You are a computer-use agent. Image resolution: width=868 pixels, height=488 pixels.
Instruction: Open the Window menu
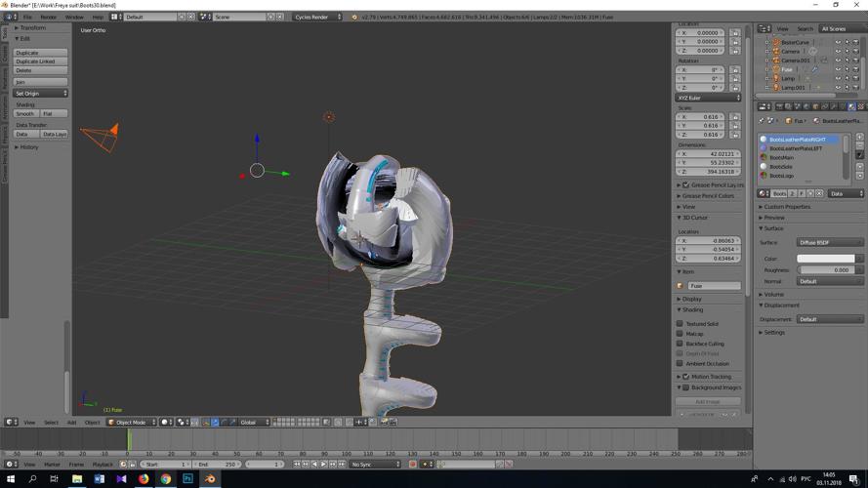pyautogui.click(x=74, y=17)
